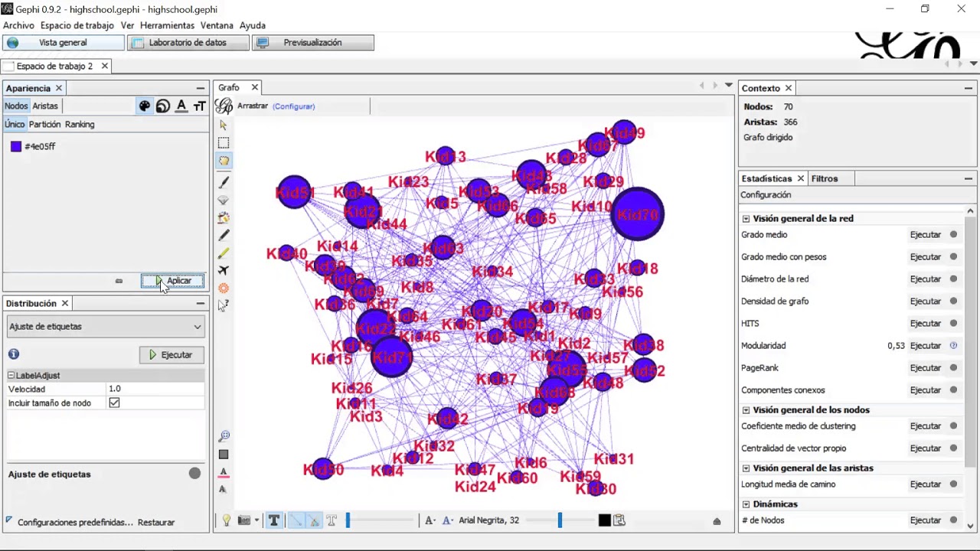Image resolution: width=980 pixels, height=551 pixels.
Task: Select the brush paint-bucket tool
Action: coord(224,217)
